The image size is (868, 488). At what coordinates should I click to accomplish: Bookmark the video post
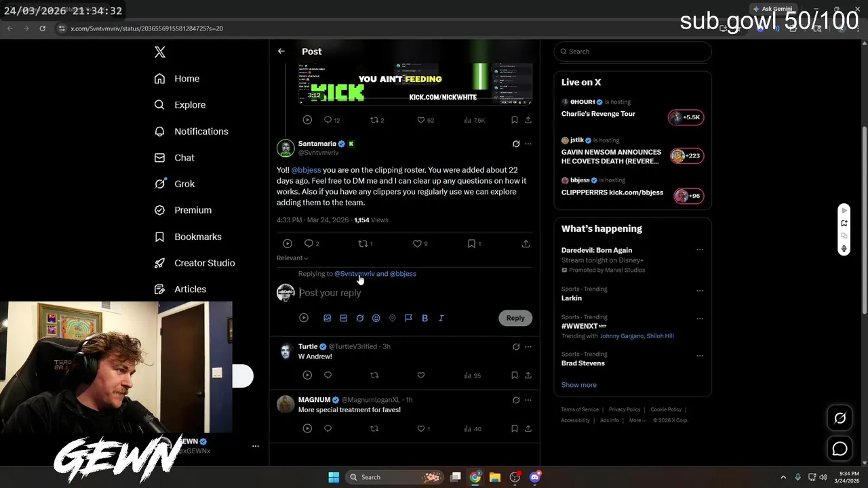[x=515, y=120]
